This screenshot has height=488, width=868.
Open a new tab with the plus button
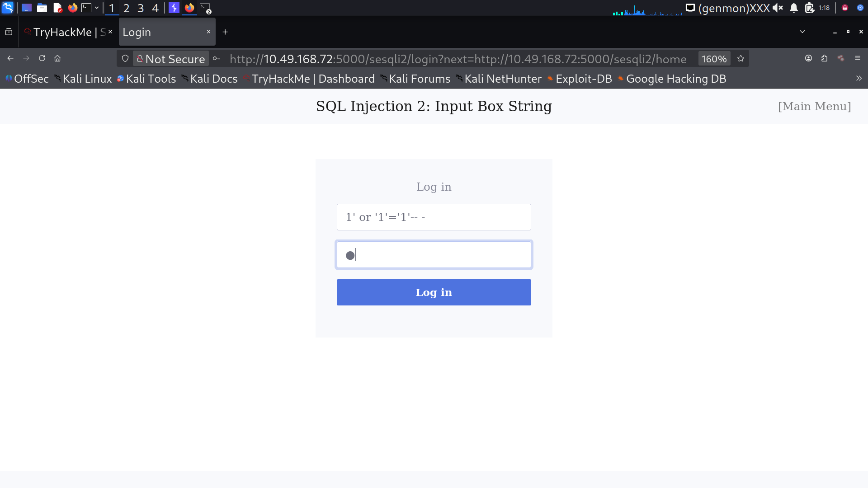pyautogui.click(x=225, y=32)
